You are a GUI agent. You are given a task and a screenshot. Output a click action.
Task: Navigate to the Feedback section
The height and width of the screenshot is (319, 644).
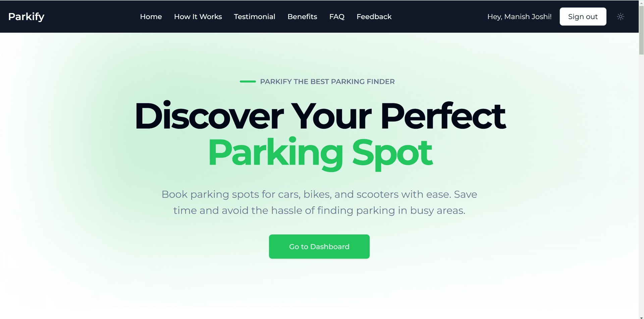pos(374,16)
